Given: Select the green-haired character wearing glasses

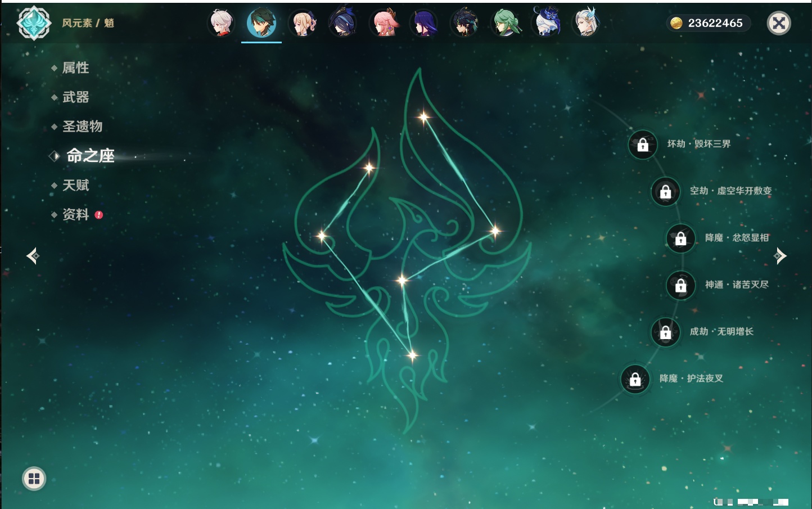Looking at the screenshot, I should [505, 23].
